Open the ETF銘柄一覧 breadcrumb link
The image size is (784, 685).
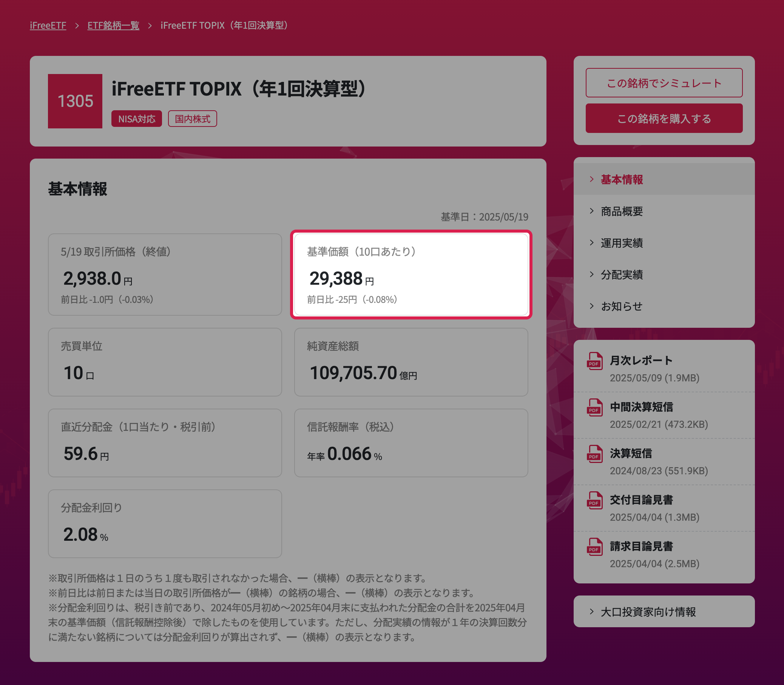pos(113,25)
